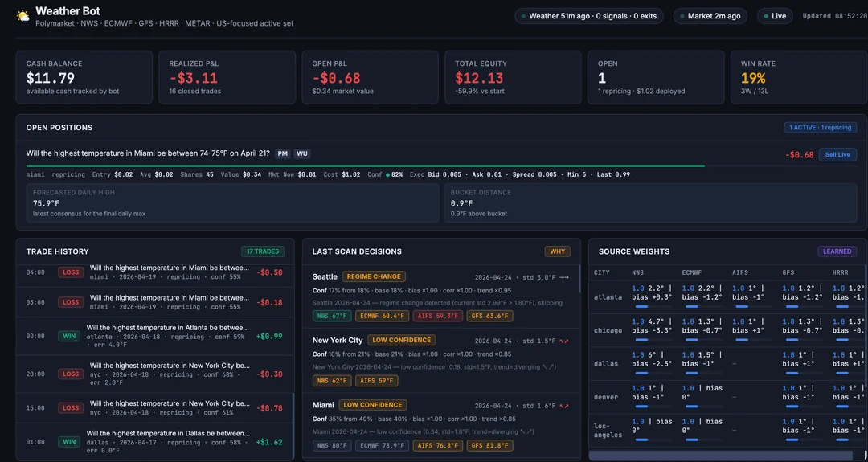Click the Updated 08:52:20 timestamp
This screenshot has width=868, height=462.
834,16
